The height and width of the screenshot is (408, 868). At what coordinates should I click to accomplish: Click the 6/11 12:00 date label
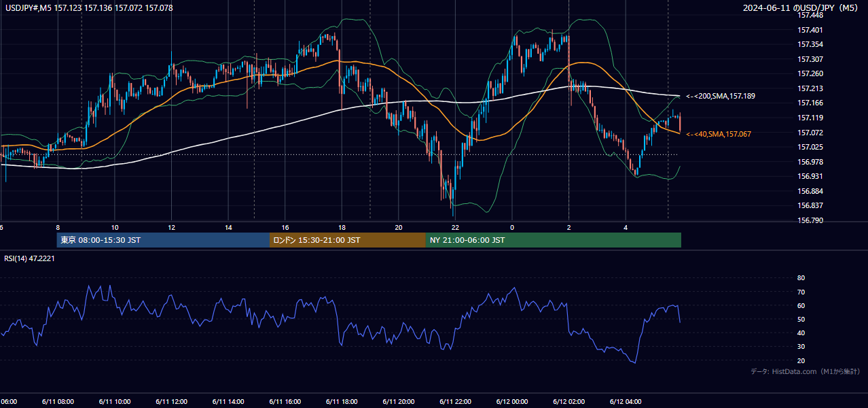(171, 402)
